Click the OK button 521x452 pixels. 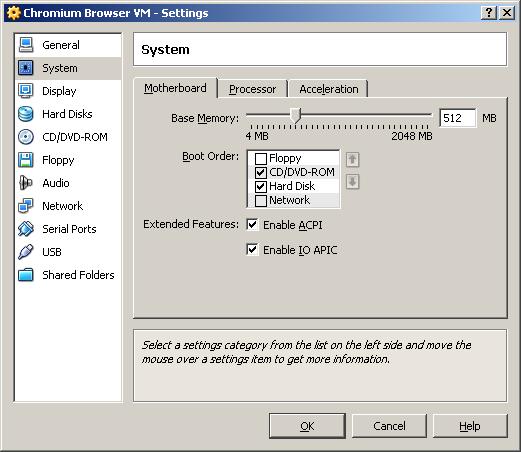point(307,426)
